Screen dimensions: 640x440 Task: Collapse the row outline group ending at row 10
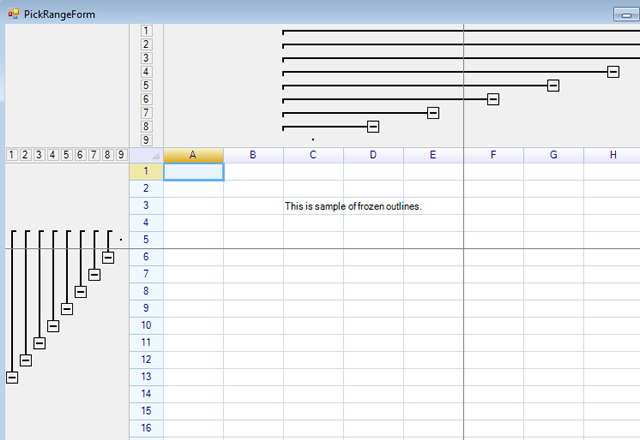[x=53, y=326]
